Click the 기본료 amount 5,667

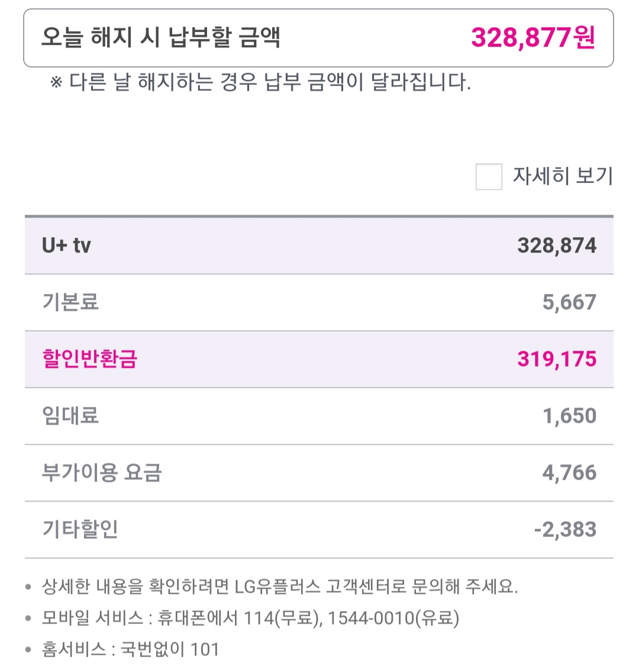[569, 302]
